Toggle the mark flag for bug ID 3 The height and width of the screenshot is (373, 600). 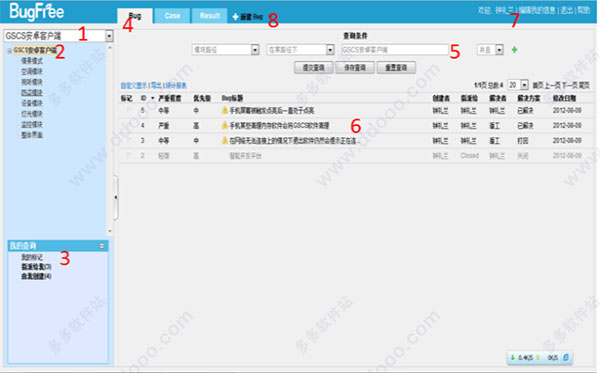129,140
